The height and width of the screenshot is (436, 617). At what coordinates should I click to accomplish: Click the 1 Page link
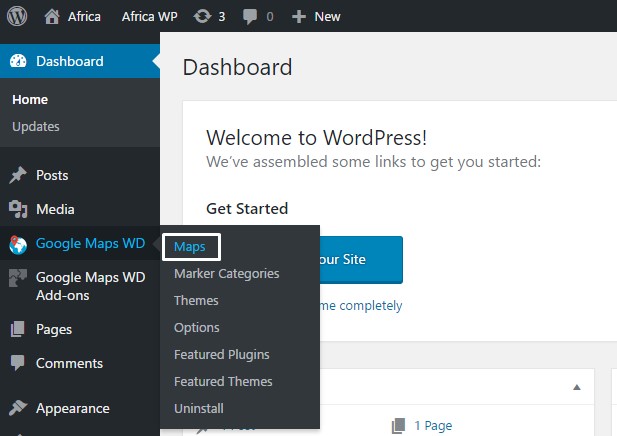pyautogui.click(x=432, y=425)
